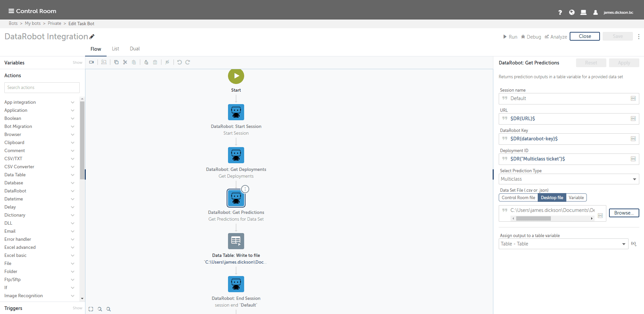Viewport: 644px width, 314px height.
Task: Select Control Room file option
Action: pos(518,197)
